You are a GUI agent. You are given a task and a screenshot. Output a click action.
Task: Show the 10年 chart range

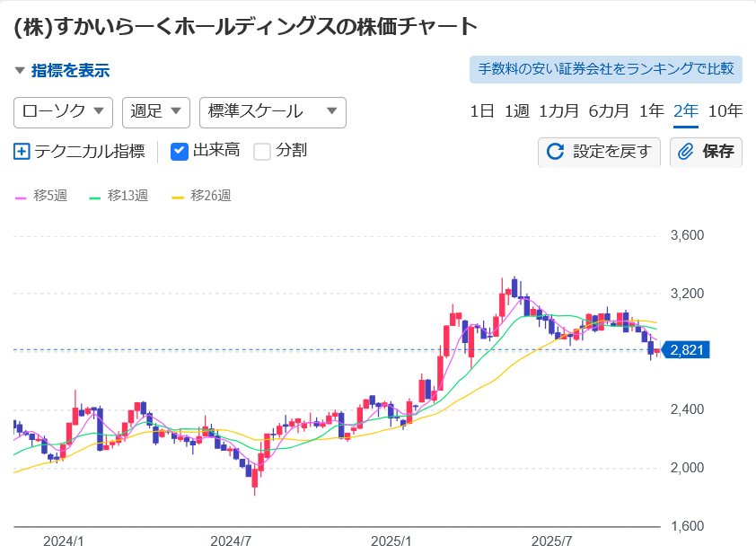pos(725,111)
